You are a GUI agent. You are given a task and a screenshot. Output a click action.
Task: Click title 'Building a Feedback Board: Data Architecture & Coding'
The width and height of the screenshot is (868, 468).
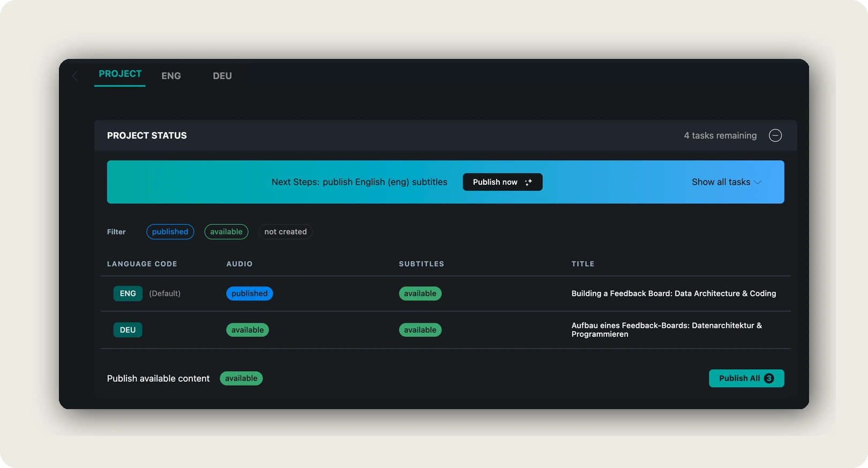(674, 293)
